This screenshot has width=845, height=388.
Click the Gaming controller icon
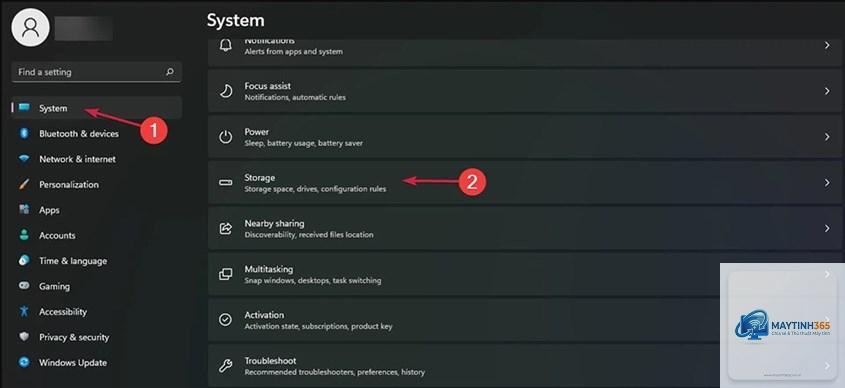(24, 286)
